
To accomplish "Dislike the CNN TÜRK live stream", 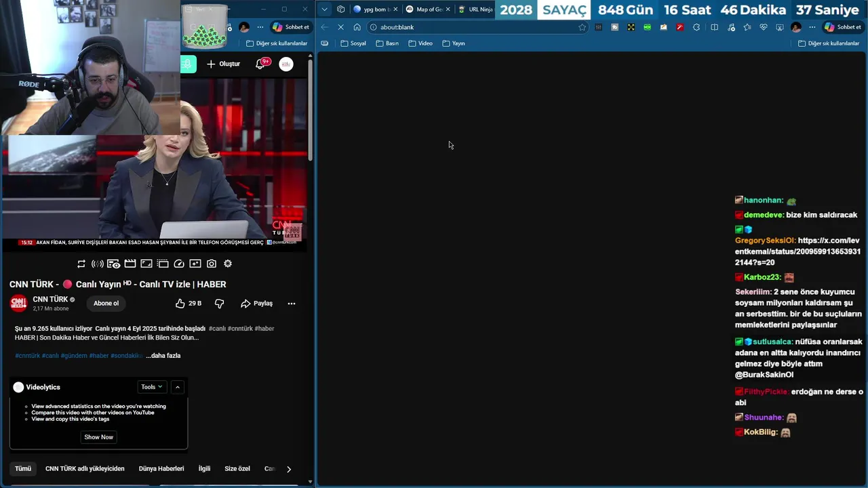I will click(x=219, y=304).
